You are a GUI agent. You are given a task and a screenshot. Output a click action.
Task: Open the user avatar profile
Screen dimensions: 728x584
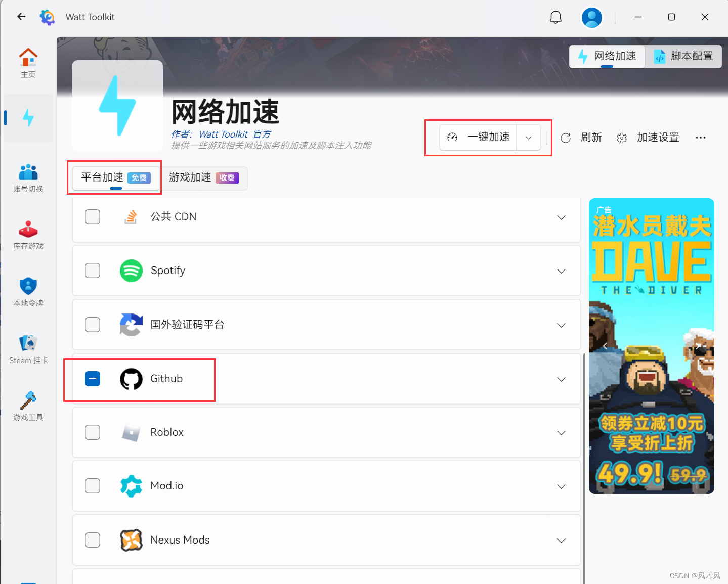[x=591, y=17]
